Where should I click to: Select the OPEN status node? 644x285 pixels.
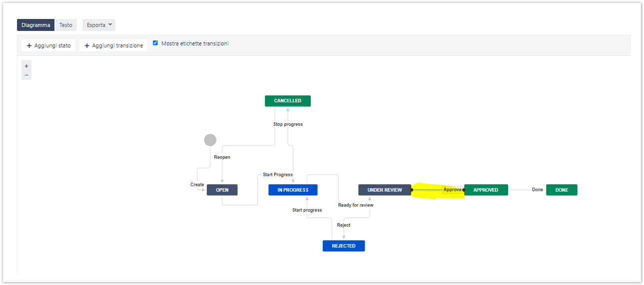pyautogui.click(x=222, y=190)
